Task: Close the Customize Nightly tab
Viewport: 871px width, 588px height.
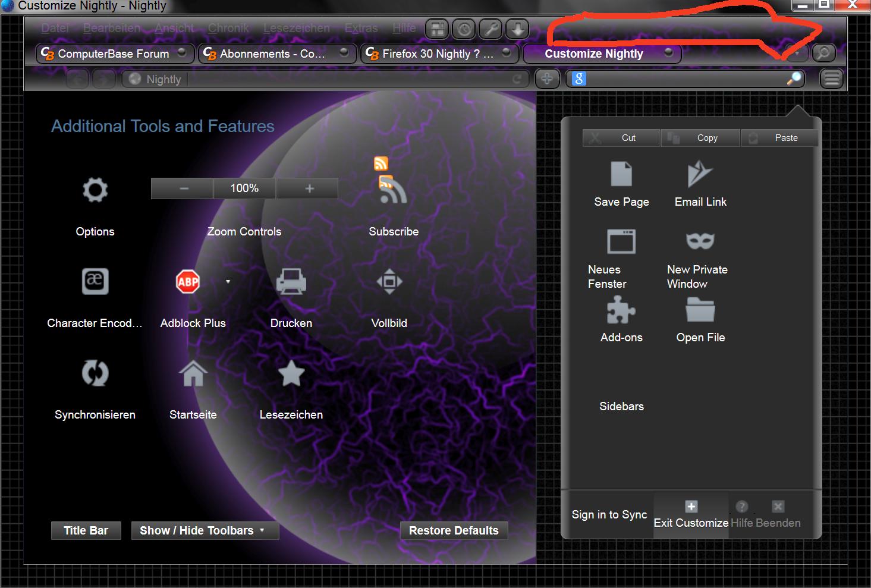Action: pos(669,52)
